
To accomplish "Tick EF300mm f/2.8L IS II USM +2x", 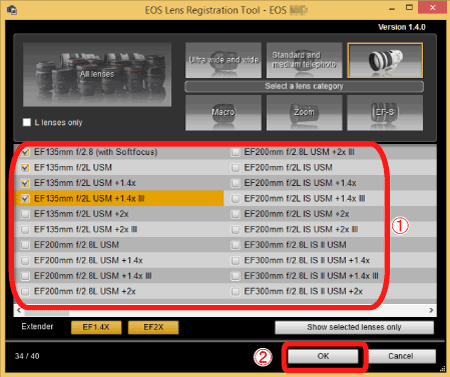I will (235, 292).
